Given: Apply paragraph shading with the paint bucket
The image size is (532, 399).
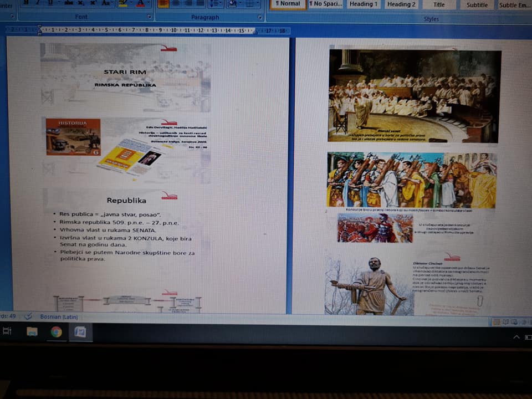Looking at the screenshot, I should coord(232,3).
